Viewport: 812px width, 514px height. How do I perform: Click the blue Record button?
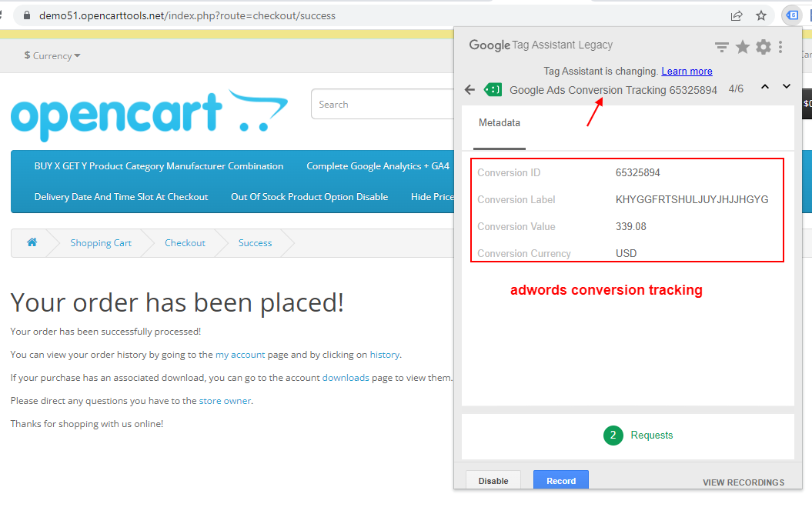561,480
